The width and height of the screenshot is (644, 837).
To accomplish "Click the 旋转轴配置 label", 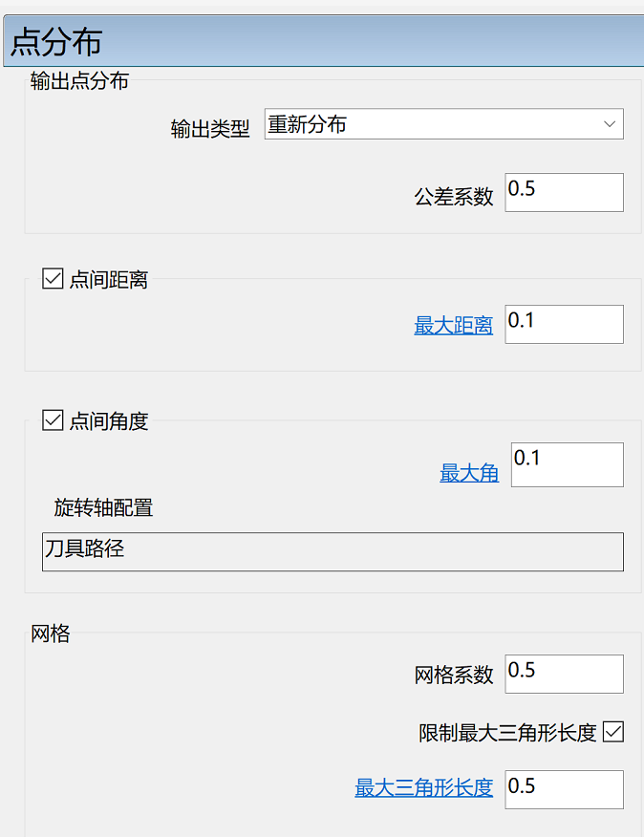I will pyautogui.click(x=103, y=507).
